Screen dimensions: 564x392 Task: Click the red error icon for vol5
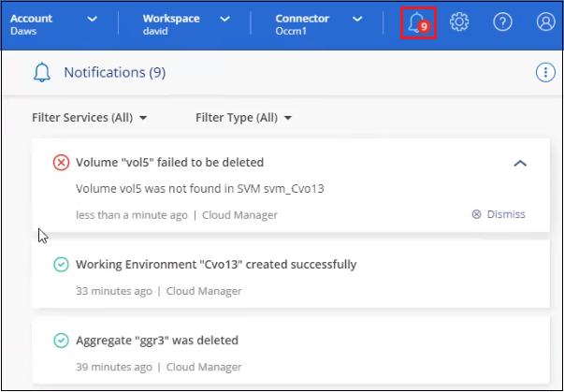tap(61, 163)
